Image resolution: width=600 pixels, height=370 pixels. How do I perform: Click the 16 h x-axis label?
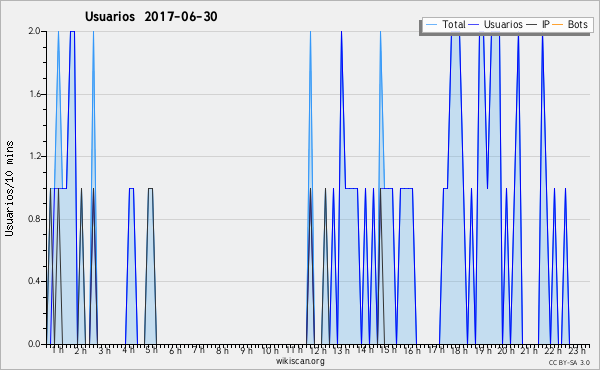[412, 350]
